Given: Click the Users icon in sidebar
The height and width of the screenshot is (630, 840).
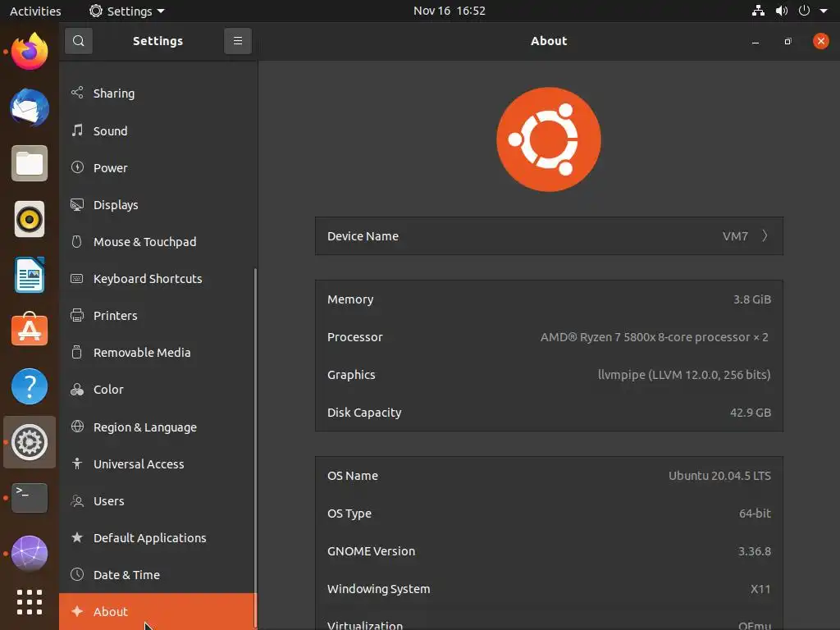Looking at the screenshot, I should click(x=77, y=501).
